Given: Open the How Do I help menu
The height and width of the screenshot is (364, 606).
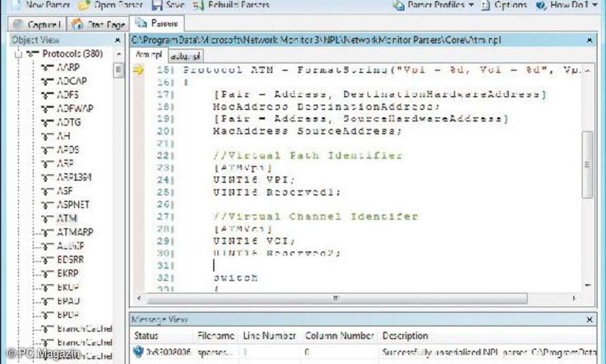Looking at the screenshot, I should pyautogui.click(x=567, y=5).
